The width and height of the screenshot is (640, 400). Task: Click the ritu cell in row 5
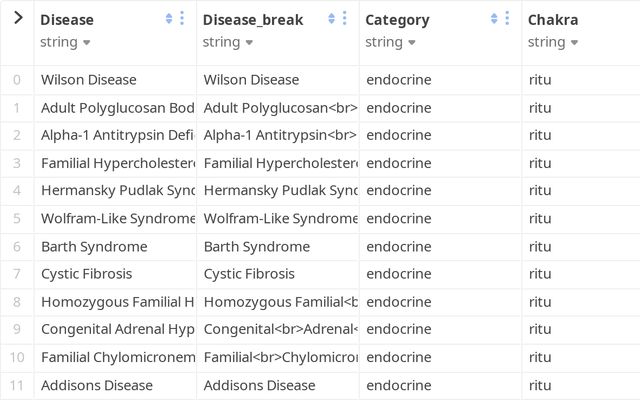[540, 219]
